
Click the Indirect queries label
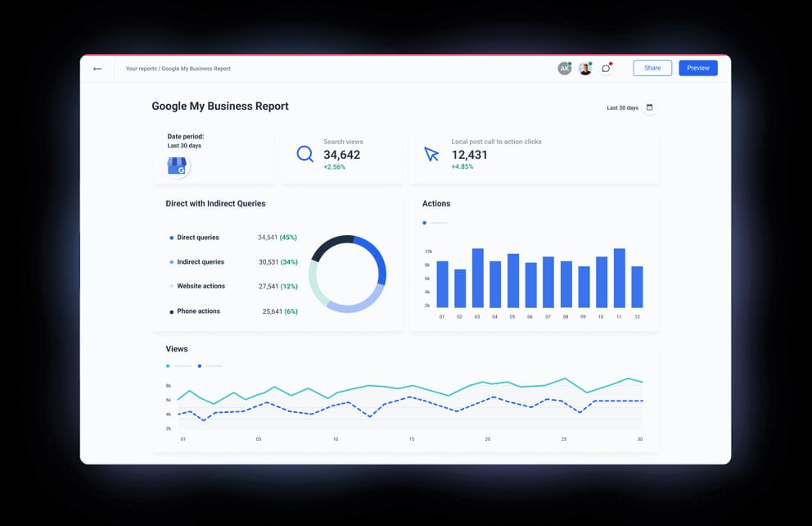201,261
